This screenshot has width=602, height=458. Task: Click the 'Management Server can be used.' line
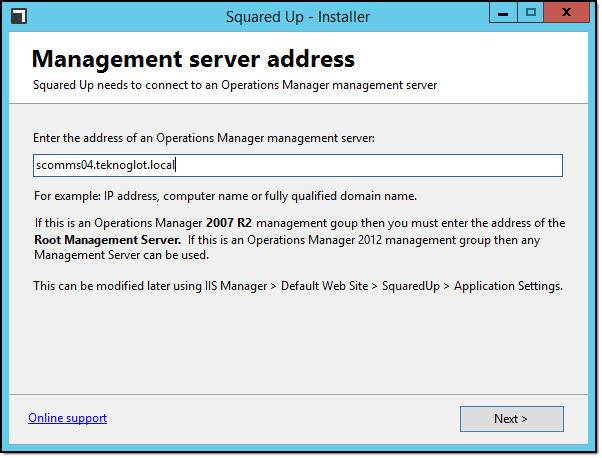click(121, 255)
